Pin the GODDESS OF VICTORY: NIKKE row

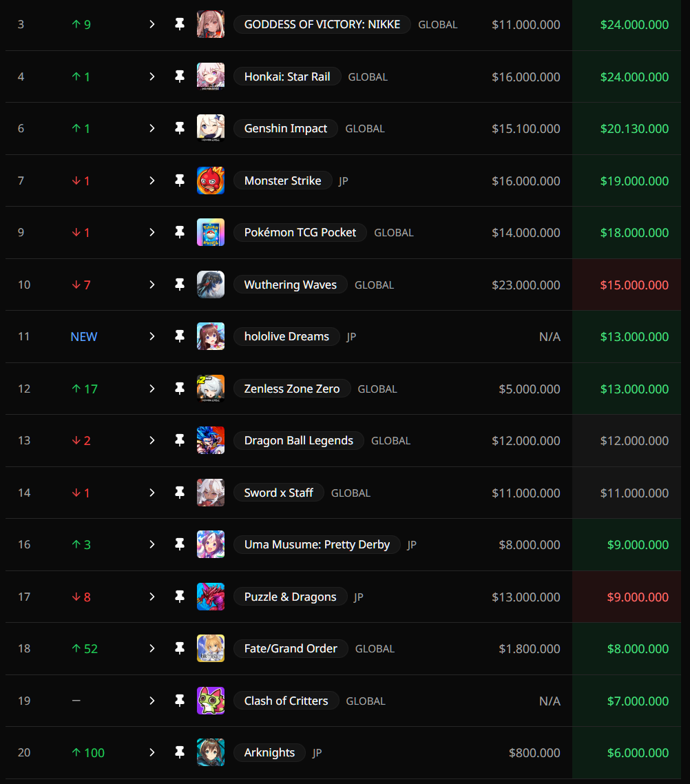(x=180, y=24)
